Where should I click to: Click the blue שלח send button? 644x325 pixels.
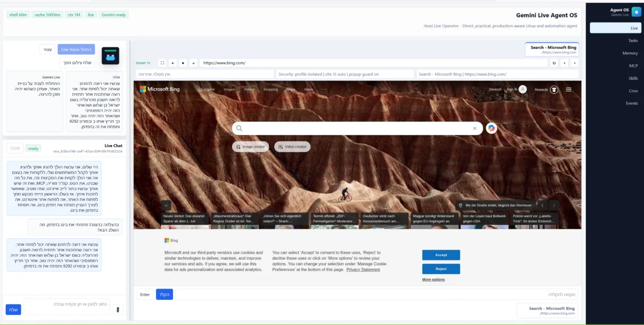click(x=13, y=309)
